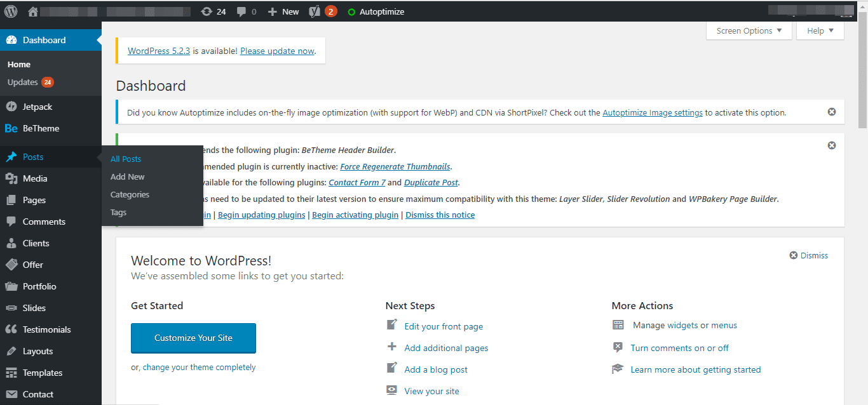Click the WordPress logo in admin bar
868x405 pixels.
coord(11,11)
